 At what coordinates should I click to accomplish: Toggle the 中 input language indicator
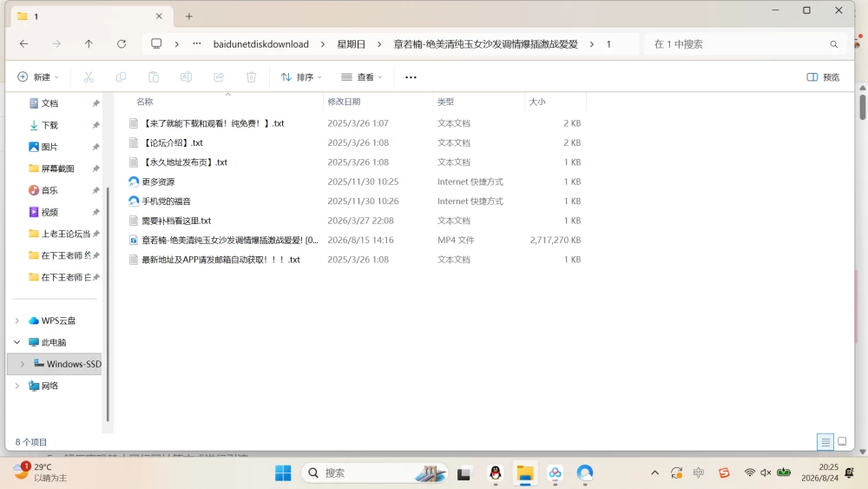[699, 472]
